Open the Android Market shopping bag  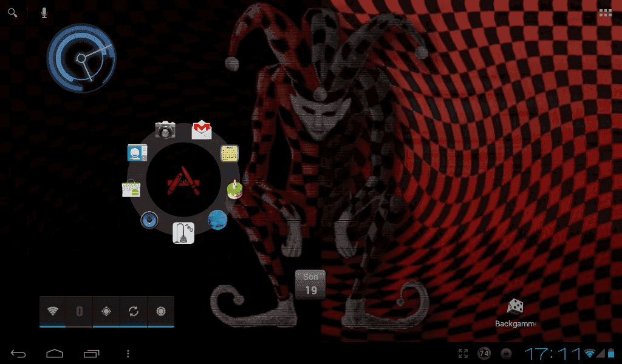click(x=131, y=189)
